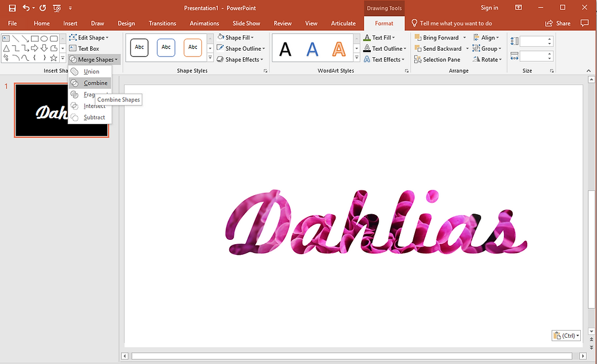The height and width of the screenshot is (364, 597).
Task: Click the Tell me what you want search box
Action: tap(456, 23)
